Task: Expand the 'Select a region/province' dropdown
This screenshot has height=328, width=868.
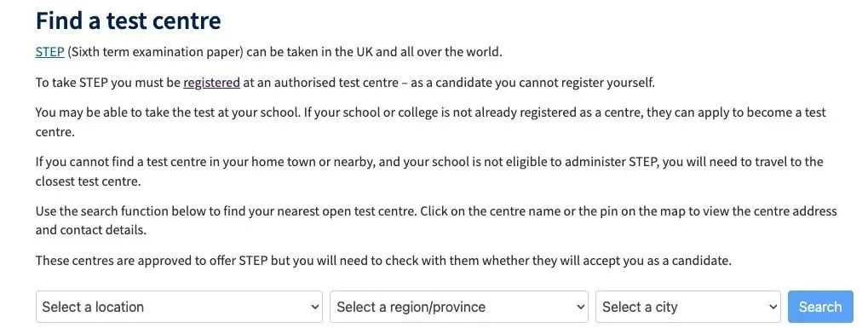Action: [x=459, y=307]
